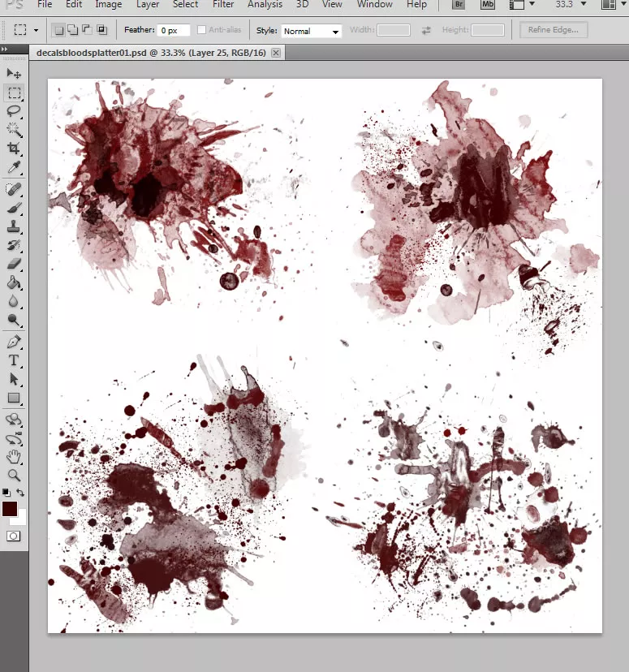Enable the Anti-alias checkbox
Screen dimensions: 629x672
point(201,29)
